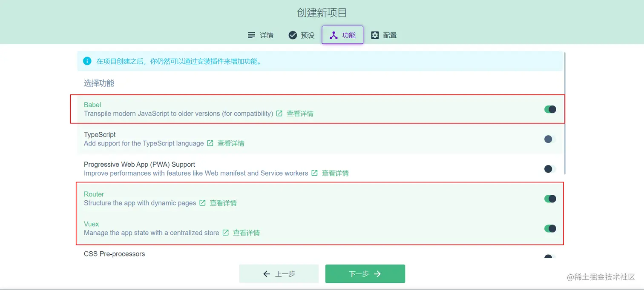
Task: Open Router's 查看详情 link
Action: (x=223, y=203)
